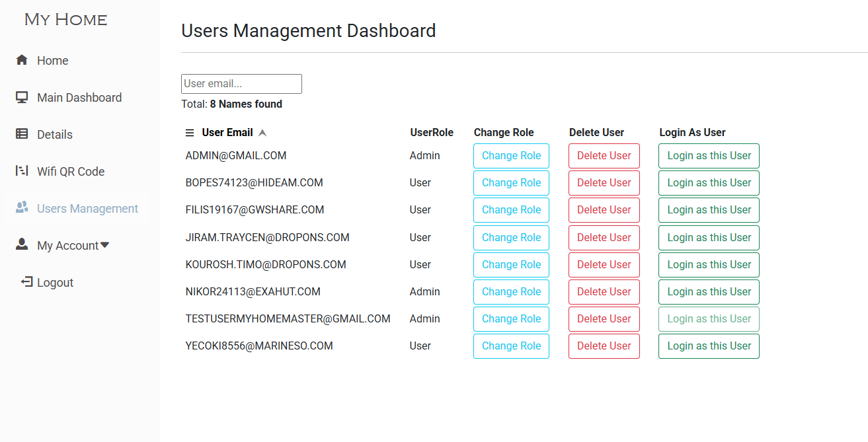
Task: Go to Main Dashboard
Action: tap(79, 98)
